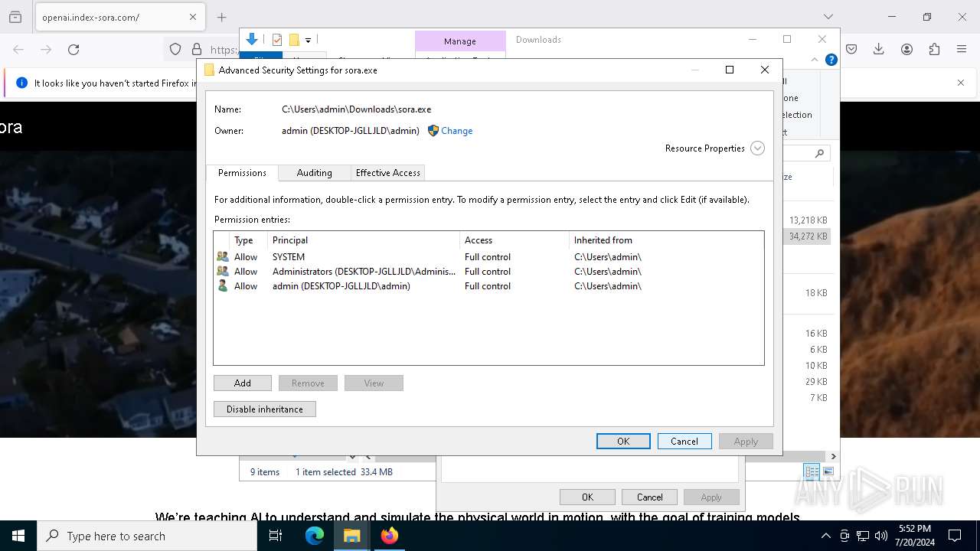Click the 34,272 KB file size cell

pyautogui.click(x=808, y=236)
